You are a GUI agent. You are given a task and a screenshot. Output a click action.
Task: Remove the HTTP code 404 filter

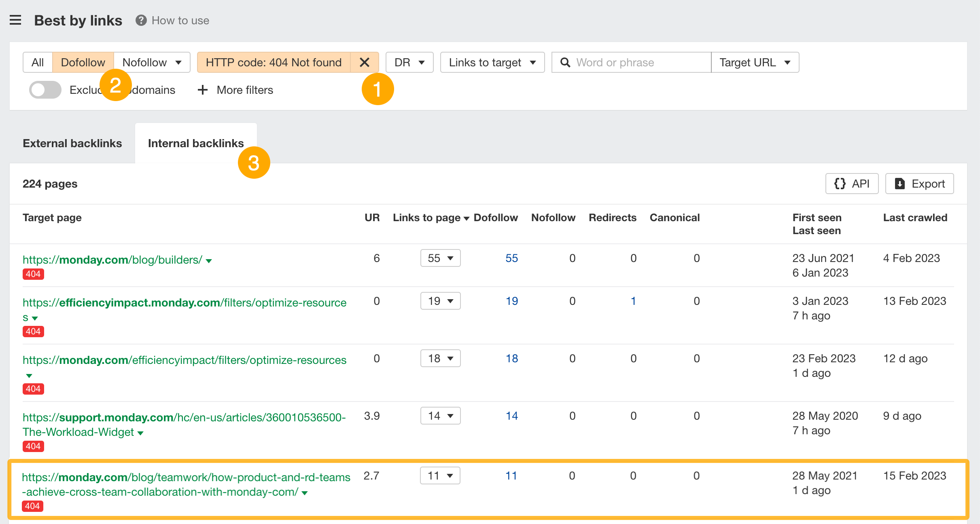[364, 62]
